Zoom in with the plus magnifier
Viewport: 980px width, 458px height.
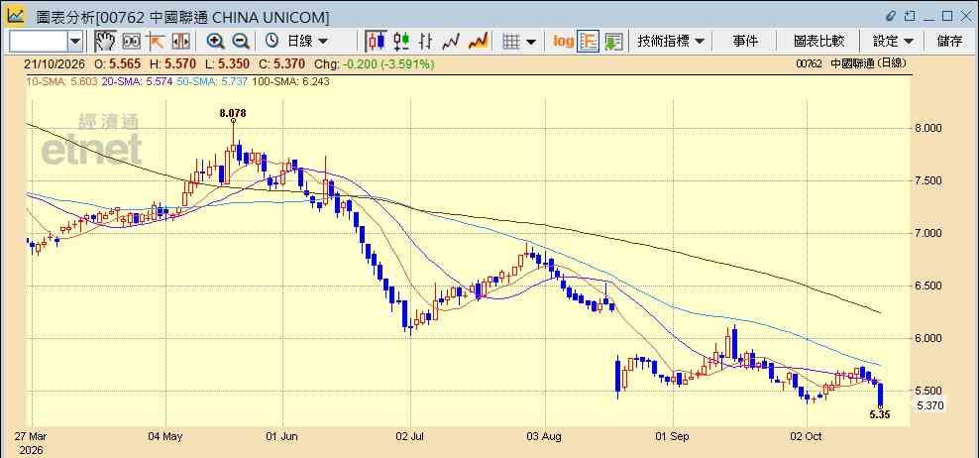(216, 42)
